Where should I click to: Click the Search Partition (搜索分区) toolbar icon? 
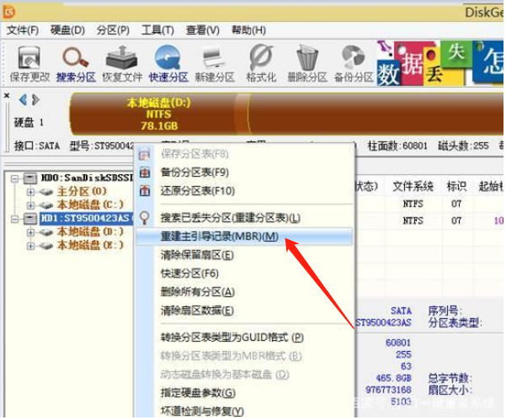coord(76,58)
